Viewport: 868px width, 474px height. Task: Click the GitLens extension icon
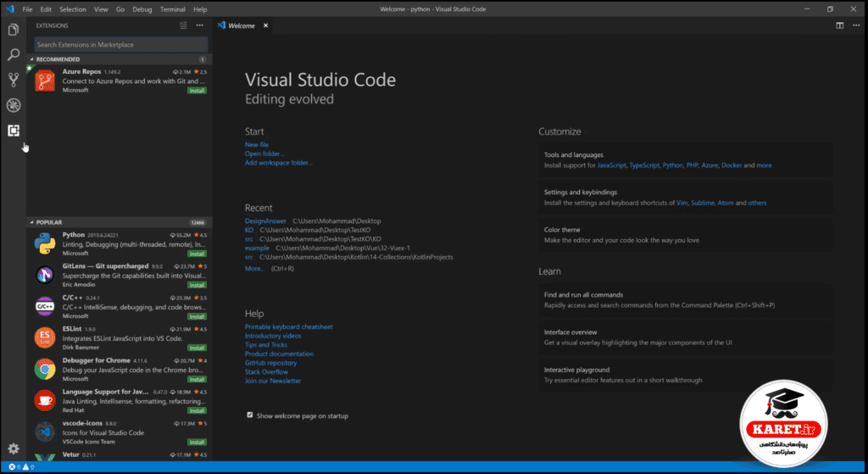(45, 276)
